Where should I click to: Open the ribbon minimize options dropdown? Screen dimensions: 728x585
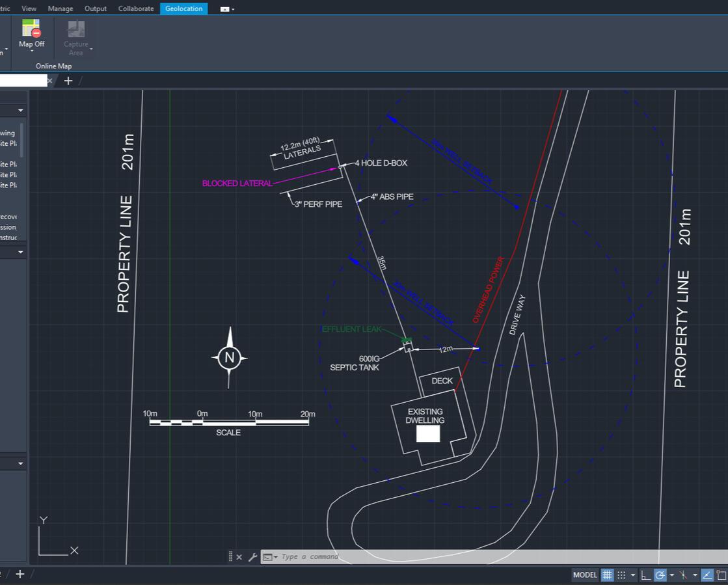coord(228,9)
